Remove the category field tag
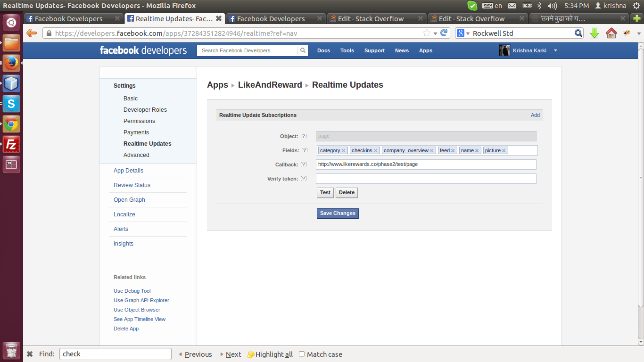Image resolution: width=644 pixels, height=362 pixels. [x=344, y=151]
